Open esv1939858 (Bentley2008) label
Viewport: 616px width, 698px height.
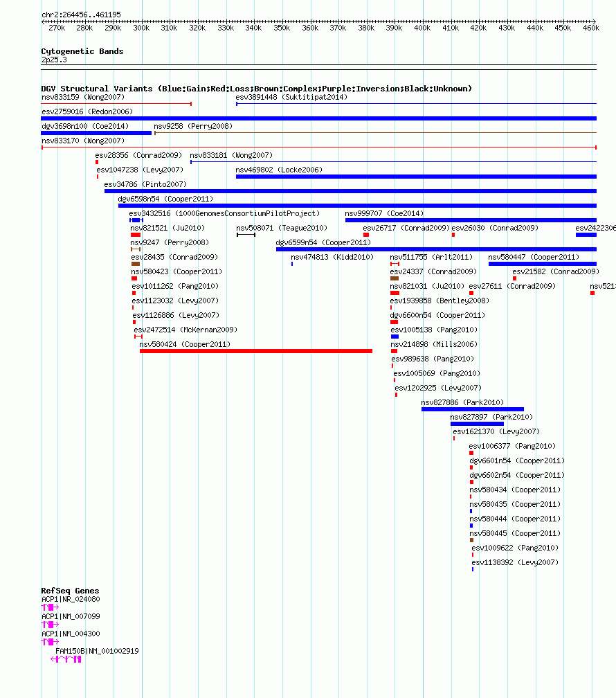point(440,301)
